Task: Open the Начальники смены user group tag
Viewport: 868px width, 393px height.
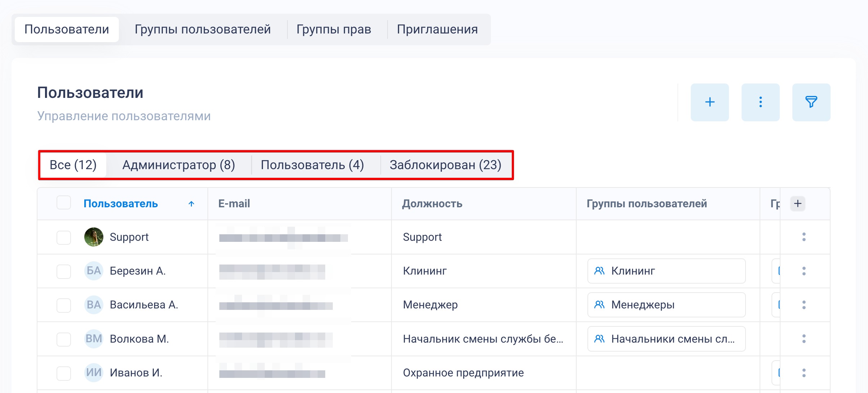Action: tap(666, 339)
